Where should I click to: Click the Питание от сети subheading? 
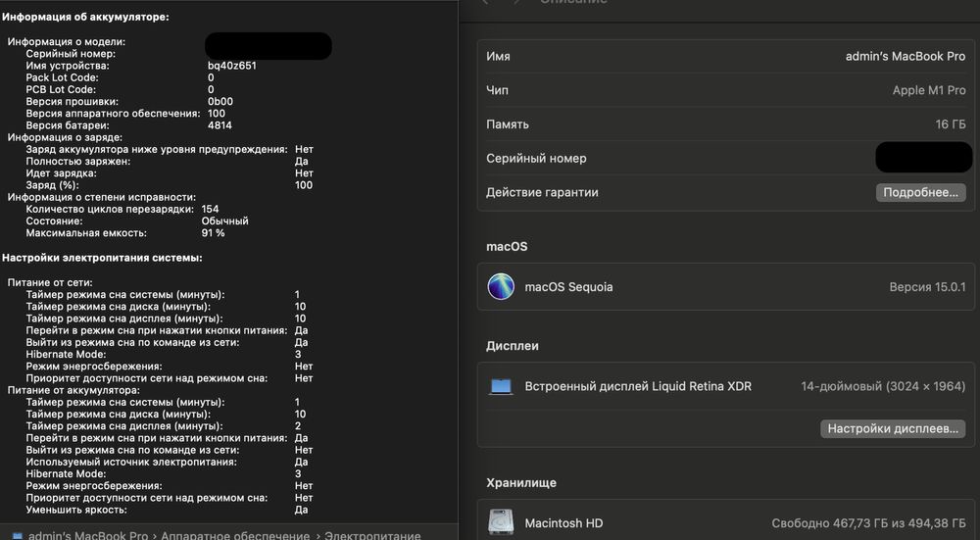(49, 282)
